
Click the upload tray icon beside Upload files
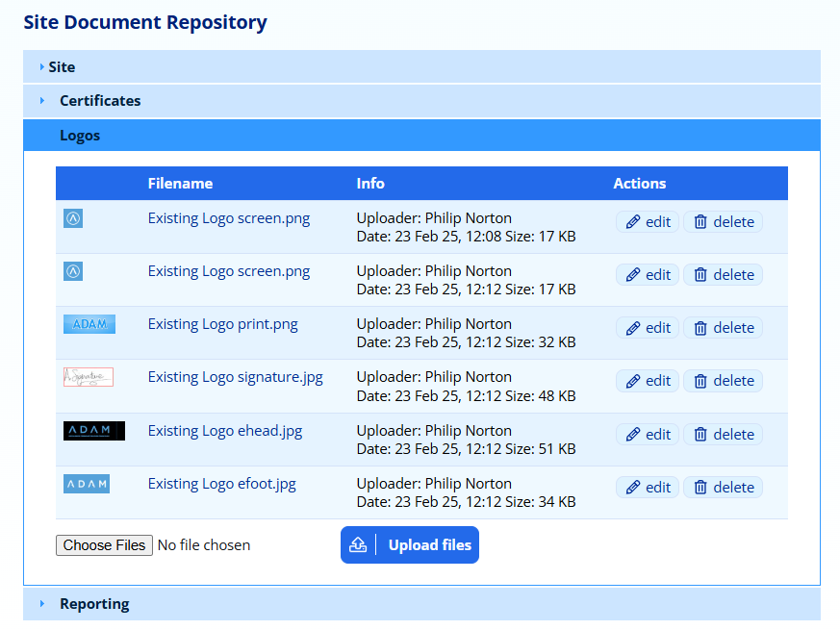[x=358, y=545]
